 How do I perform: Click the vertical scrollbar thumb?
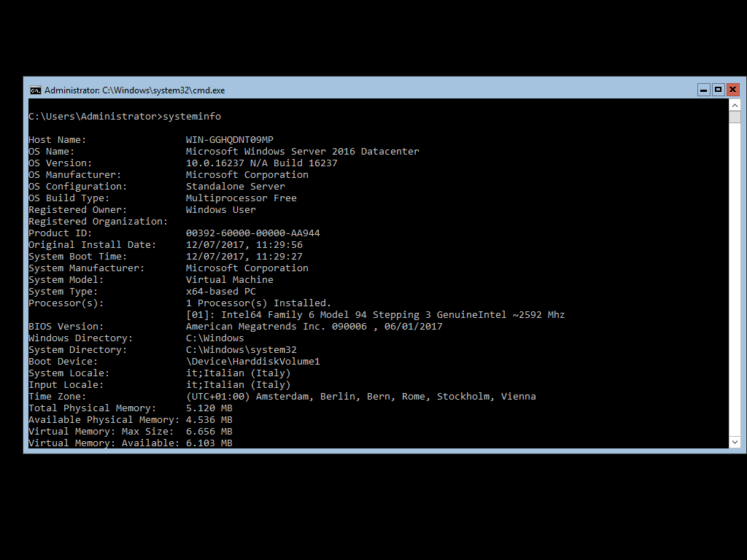pos(735,117)
